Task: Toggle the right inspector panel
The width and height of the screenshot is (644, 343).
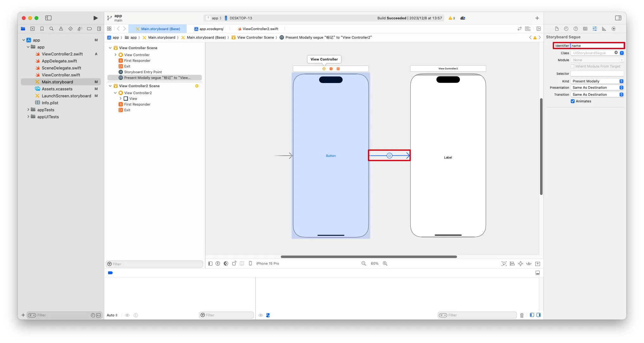Action: coord(618,18)
